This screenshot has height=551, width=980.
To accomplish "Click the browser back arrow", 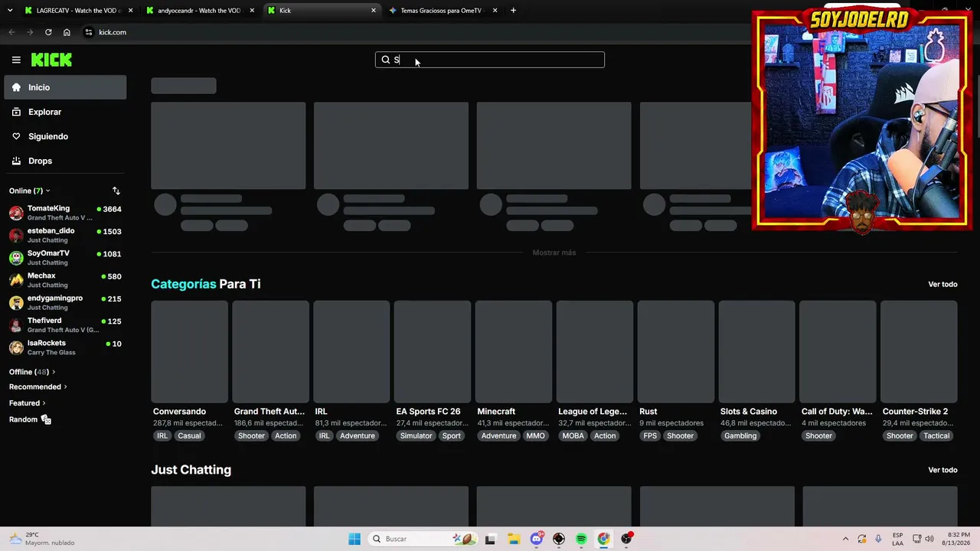I will click(x=11, y=32).
